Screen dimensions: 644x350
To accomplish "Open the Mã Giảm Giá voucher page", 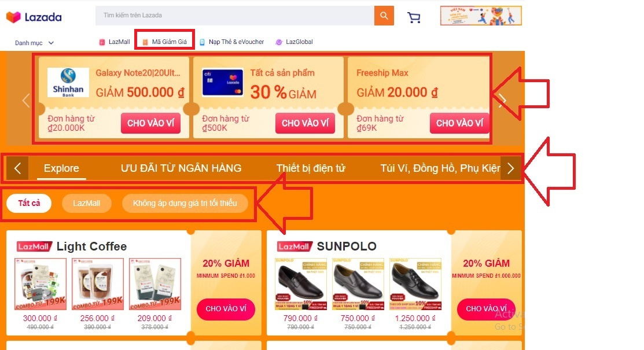I will (165, 42).
